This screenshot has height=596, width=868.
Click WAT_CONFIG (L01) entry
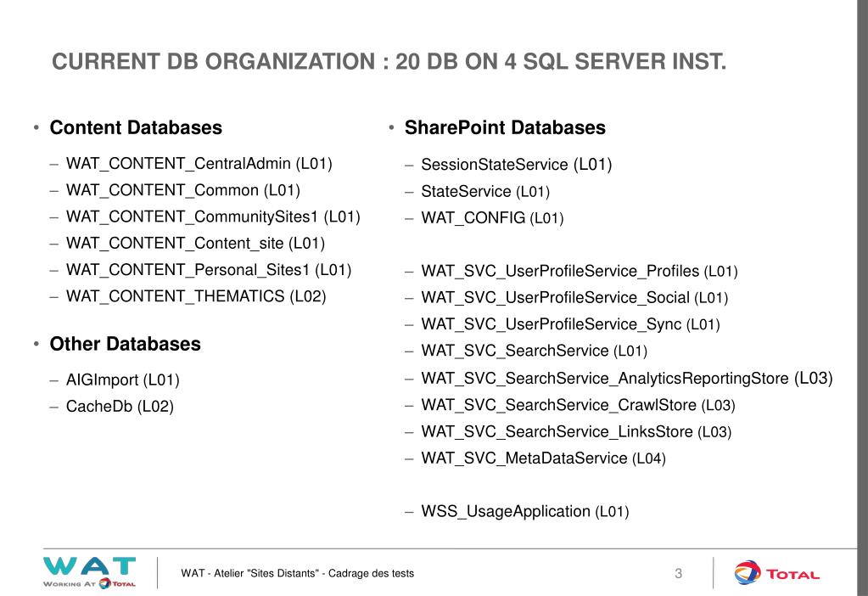point(492,218)
